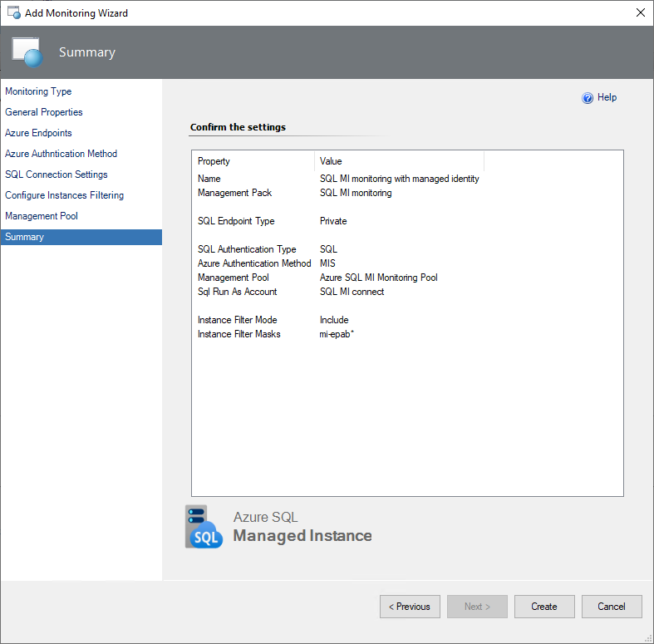
Task: Select the highlighted Summary step
Action: click(81, 237)
